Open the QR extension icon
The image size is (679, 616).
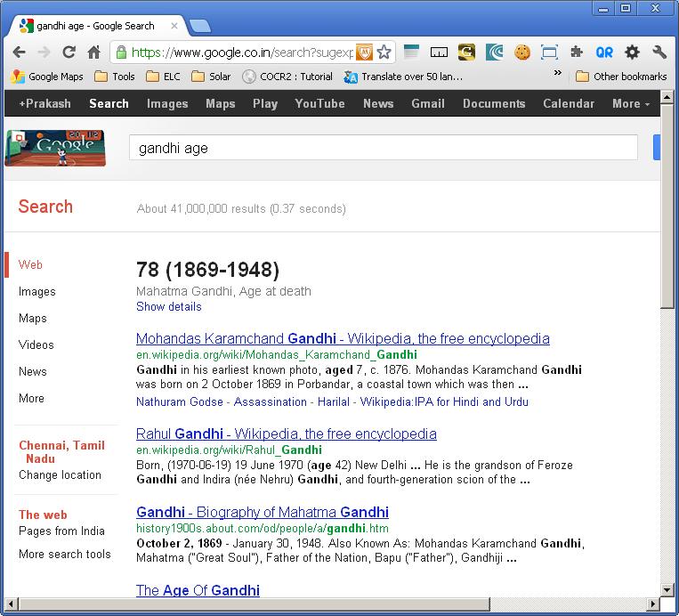tap(604, 53)
